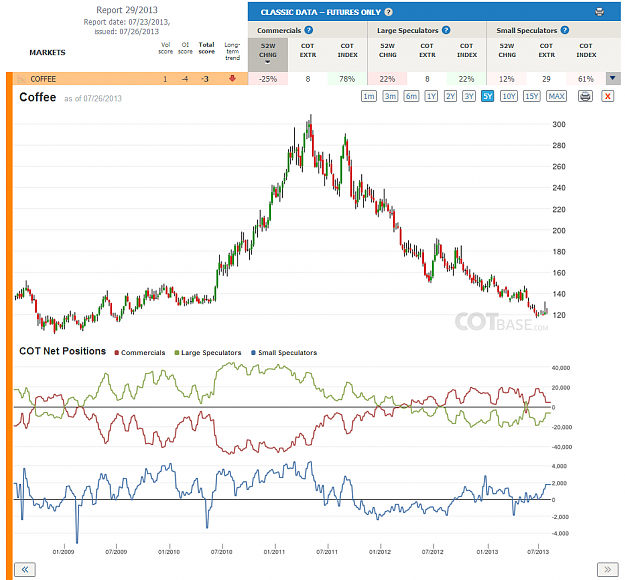Open the Large Speculators help icon
Screen dimensions: 625x580
(x=446, y=30)
